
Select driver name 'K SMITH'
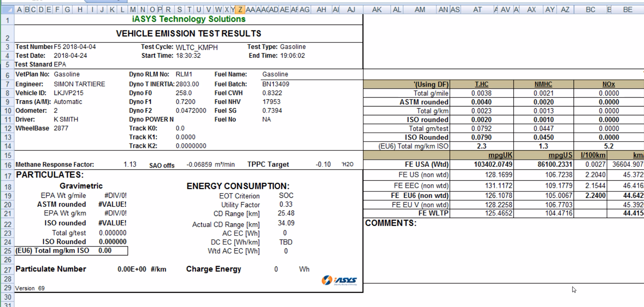tap(66, 119)
